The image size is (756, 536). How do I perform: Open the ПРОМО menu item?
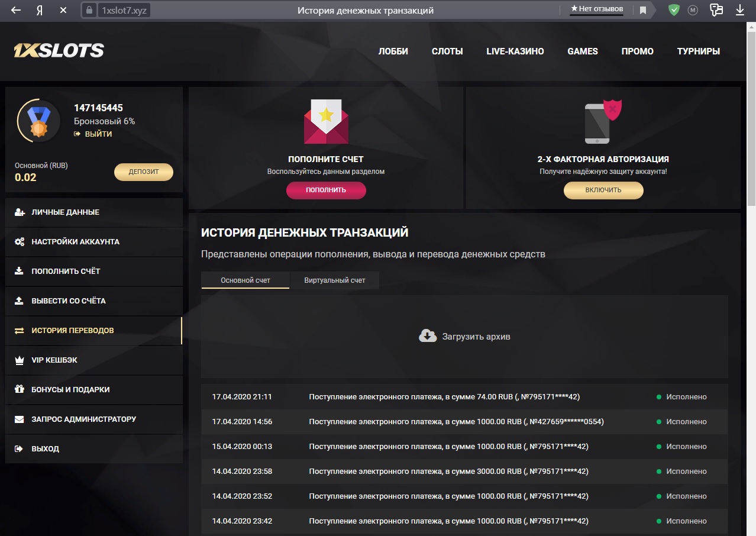(x=638, y=51)
